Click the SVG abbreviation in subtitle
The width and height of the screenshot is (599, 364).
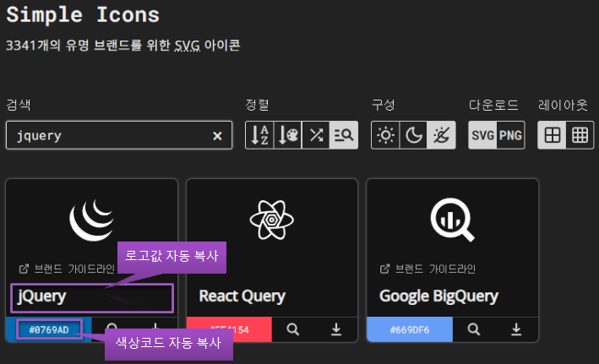188,46
